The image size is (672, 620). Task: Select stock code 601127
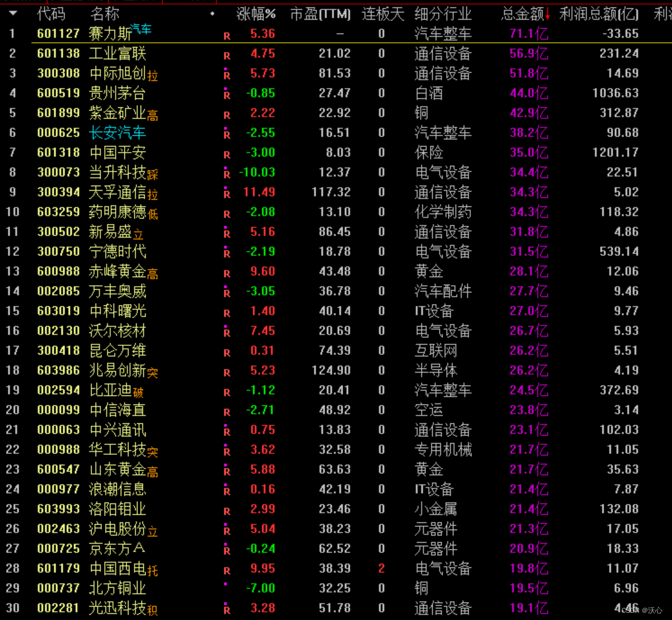point(58,34)
